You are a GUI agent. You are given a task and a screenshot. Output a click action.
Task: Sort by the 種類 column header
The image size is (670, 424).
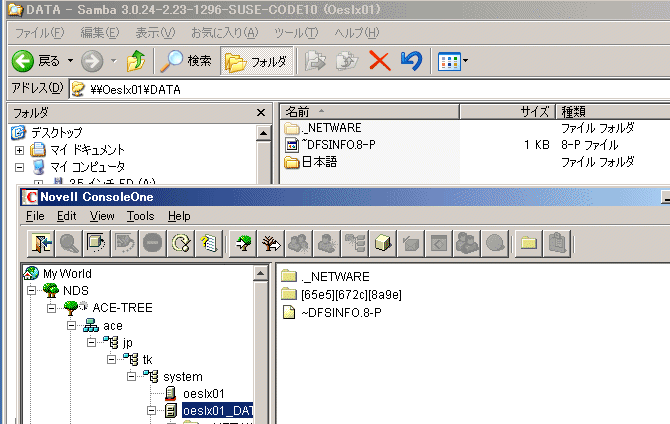coord(613,112)
